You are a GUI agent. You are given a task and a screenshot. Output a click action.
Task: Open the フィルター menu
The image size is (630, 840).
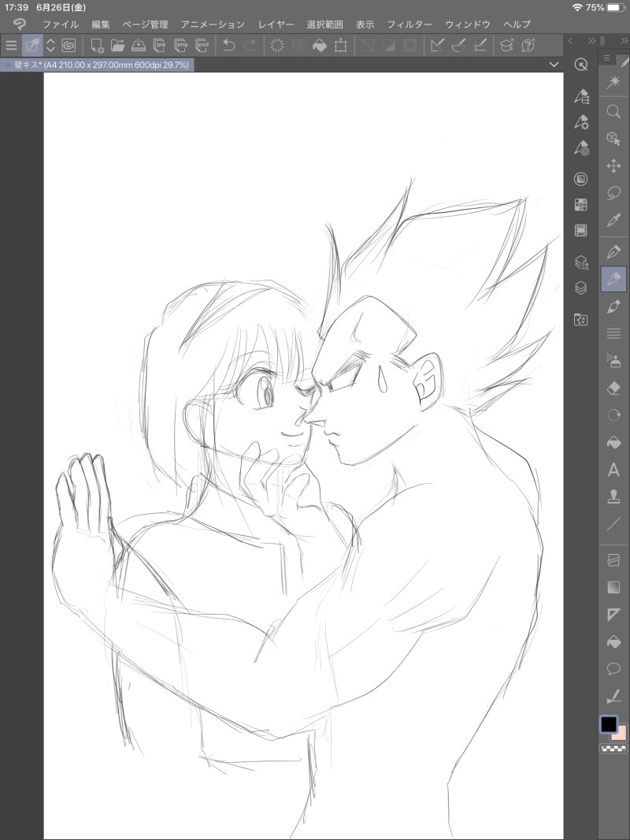click(x=409, y=24)
